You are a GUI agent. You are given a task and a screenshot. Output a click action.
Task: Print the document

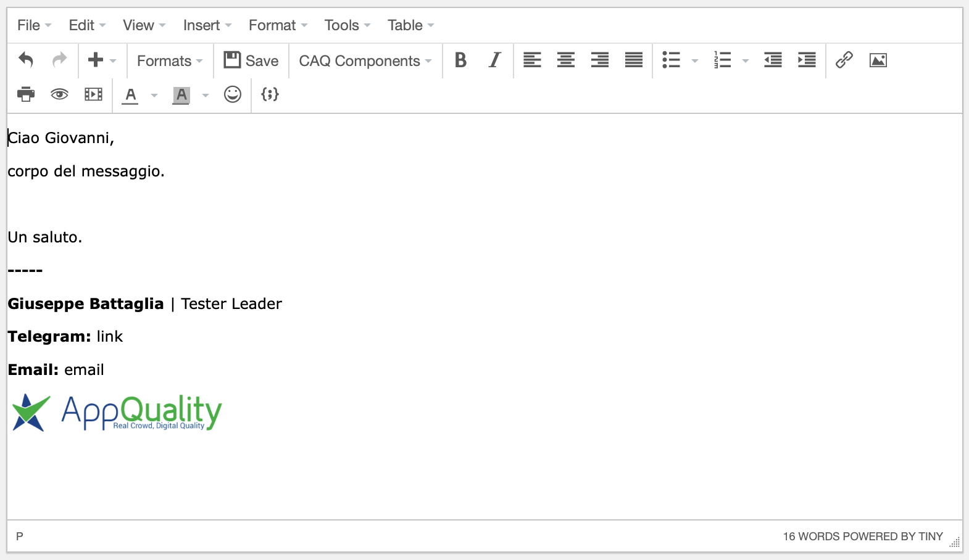(26, 94)
